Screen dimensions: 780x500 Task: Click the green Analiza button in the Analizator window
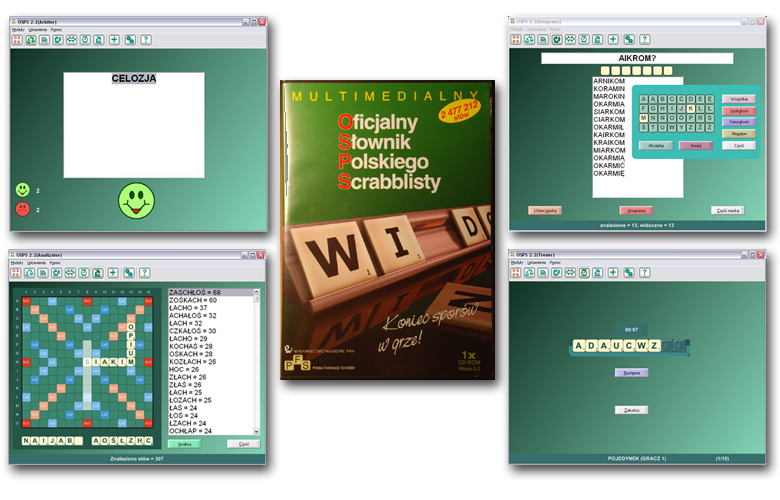[185, 444]
